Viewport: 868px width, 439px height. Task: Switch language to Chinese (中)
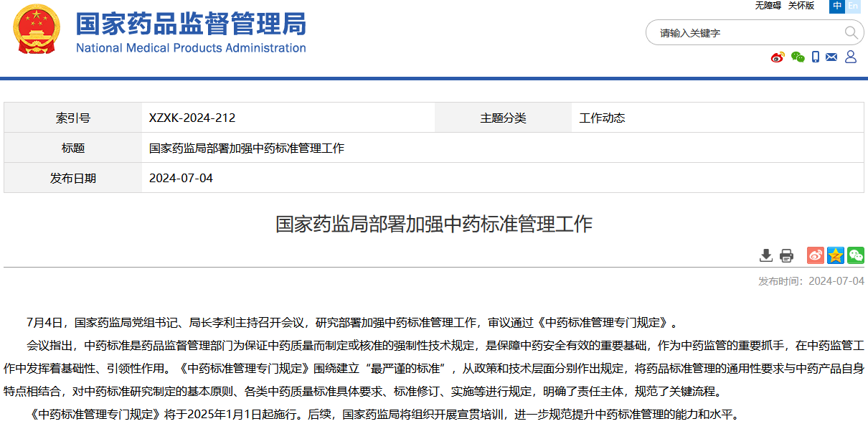pyautogui.click(x=837, y=6)
